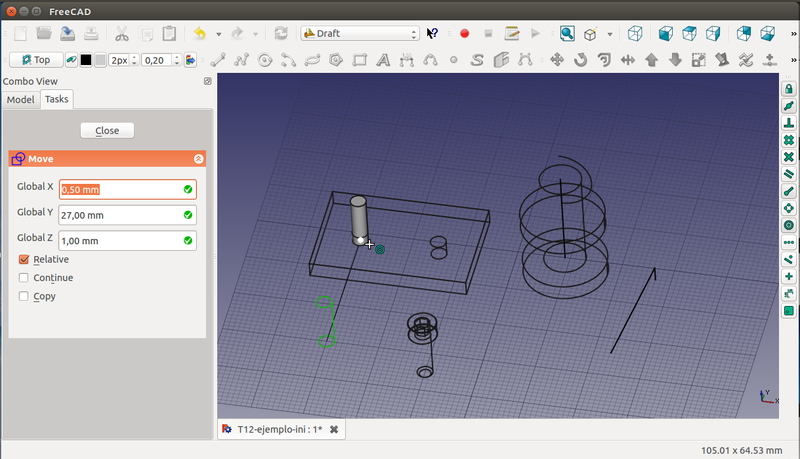Open the undo history dropdown arrow
The height and width of the screenshot is (459, 800).
pyautogui.click(x=217, y=34)
